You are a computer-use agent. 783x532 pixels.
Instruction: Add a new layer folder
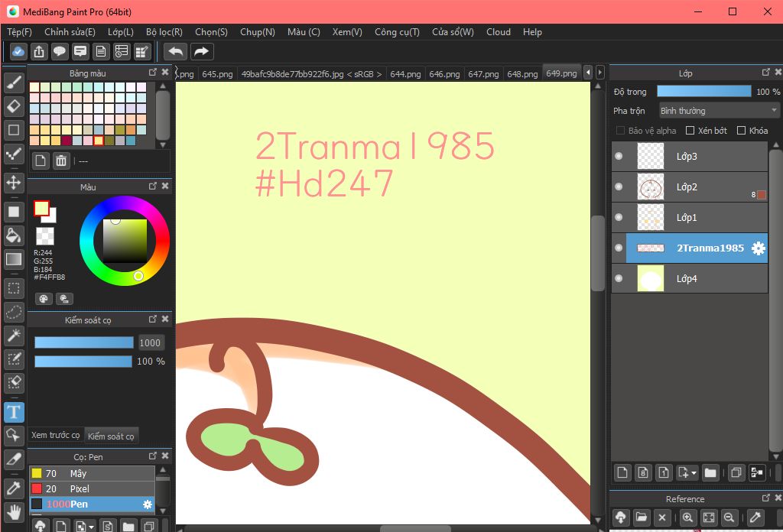pos(710,472)
